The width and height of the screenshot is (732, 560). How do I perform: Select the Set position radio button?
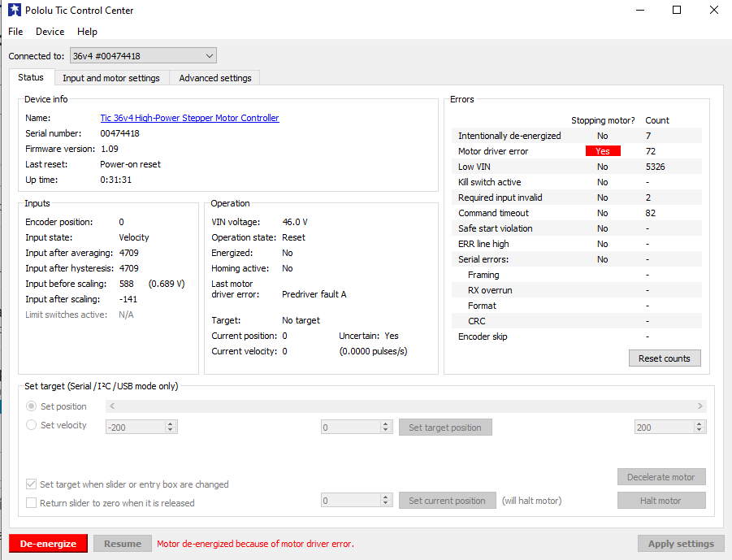tap(32, 406)
